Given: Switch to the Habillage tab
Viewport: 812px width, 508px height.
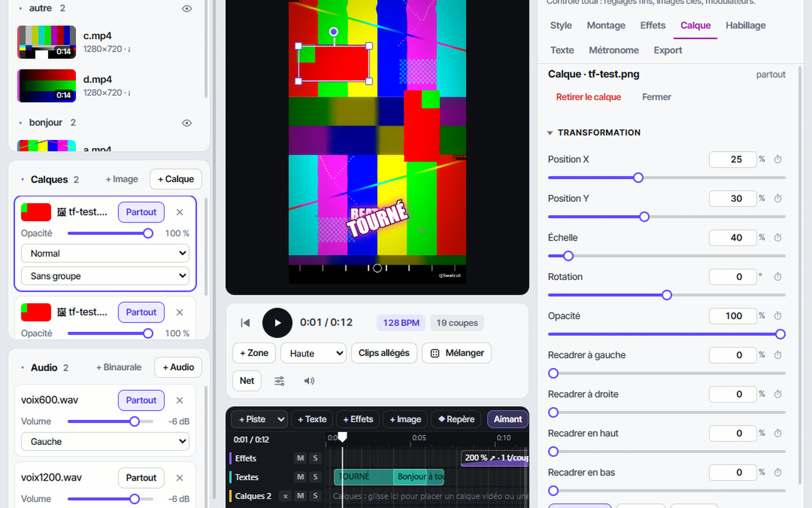Looking at the screenshot, I should [x=746, y=26].
